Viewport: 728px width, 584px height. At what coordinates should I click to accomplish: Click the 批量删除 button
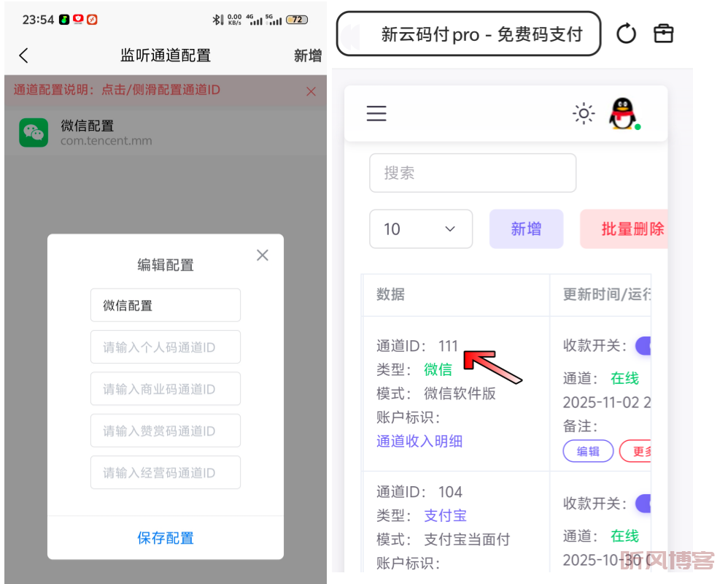pyautogui.click(x=627, y=229)
